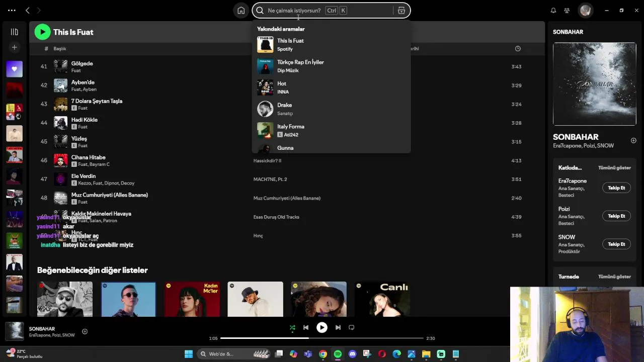Image resolution: width=644 pixels, height=362 pixels.
Task: Open Liked Songs heart playlist
Action: [14, 69]
